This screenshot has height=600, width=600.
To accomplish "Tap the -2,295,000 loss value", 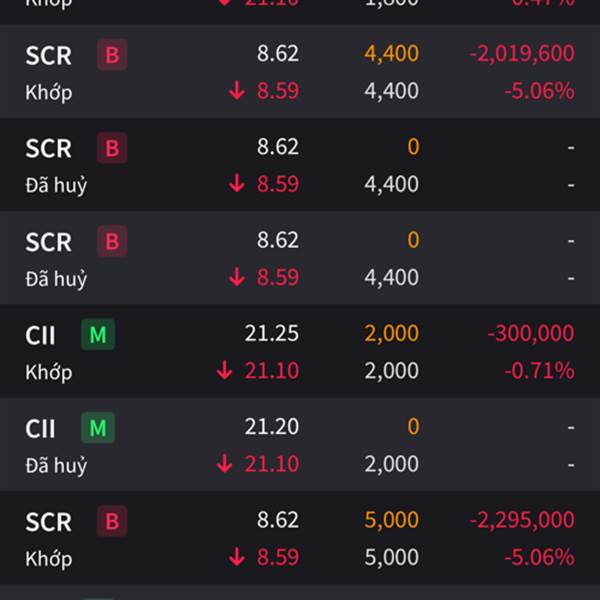I will pos(522,520).
